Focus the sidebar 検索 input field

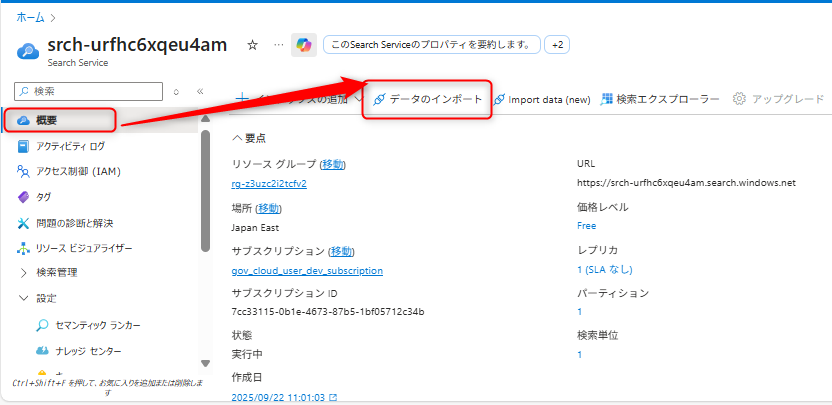89,91
